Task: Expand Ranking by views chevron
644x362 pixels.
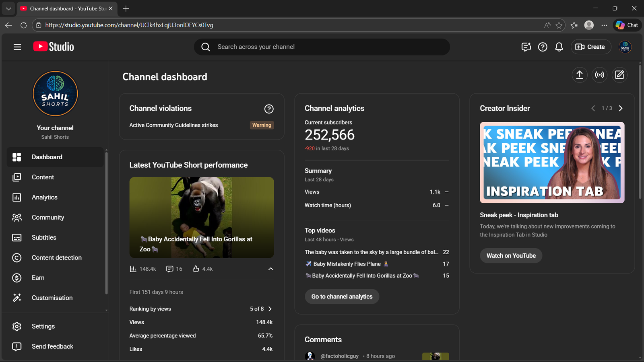Action: click(270, 309)
